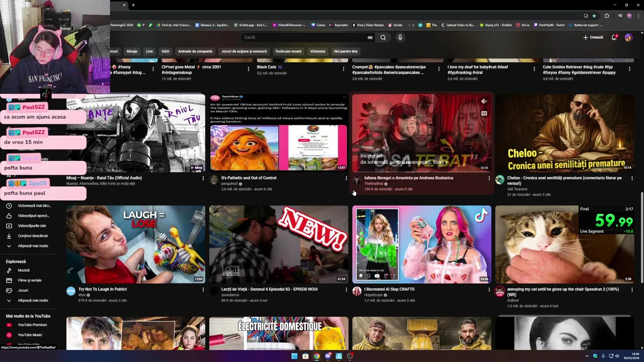Select the Mixaje filter chip

(x=132, y=51)
